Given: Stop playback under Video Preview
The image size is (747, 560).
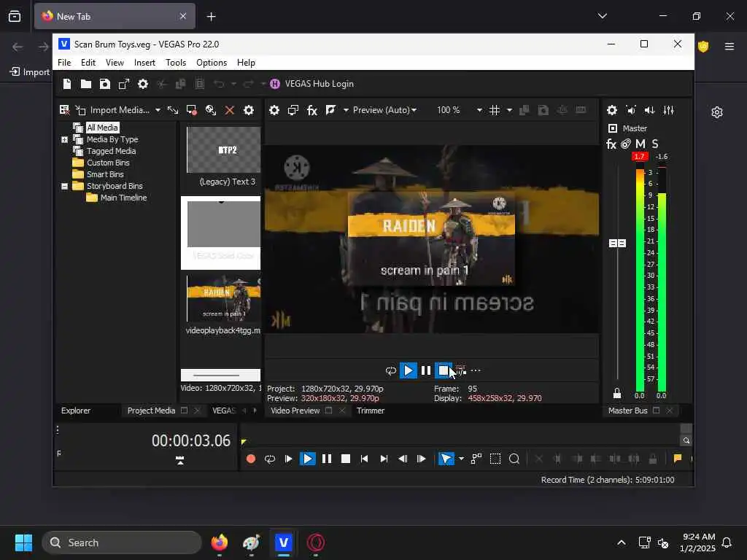Looking at the screenshot, I should tap(444, 370).
